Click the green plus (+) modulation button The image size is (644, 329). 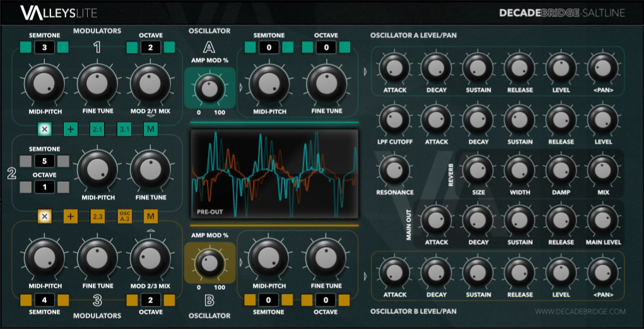(71, 129)
